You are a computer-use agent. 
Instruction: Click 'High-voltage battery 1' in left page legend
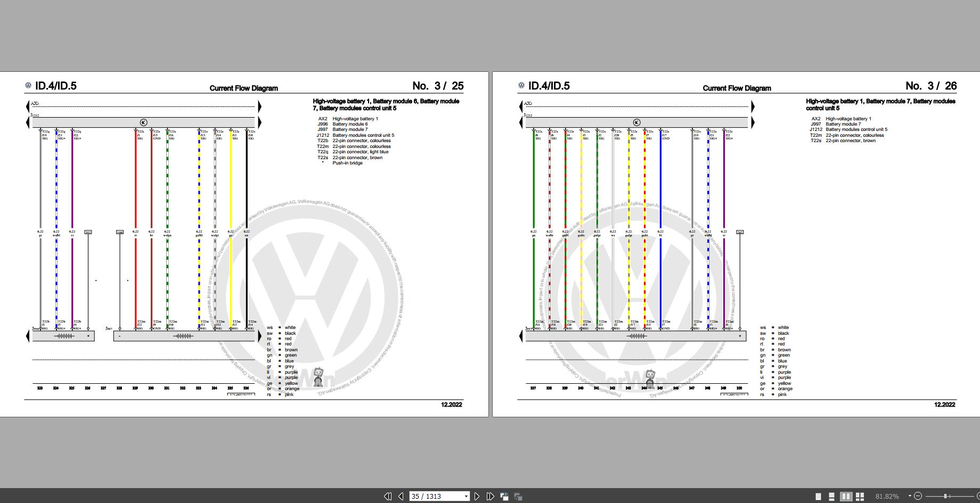(355, 119)
